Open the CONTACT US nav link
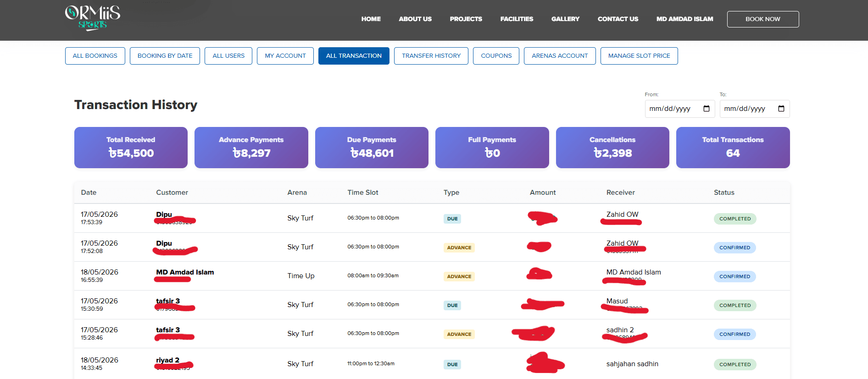The image size is (868, 379). tap(618, 19)
